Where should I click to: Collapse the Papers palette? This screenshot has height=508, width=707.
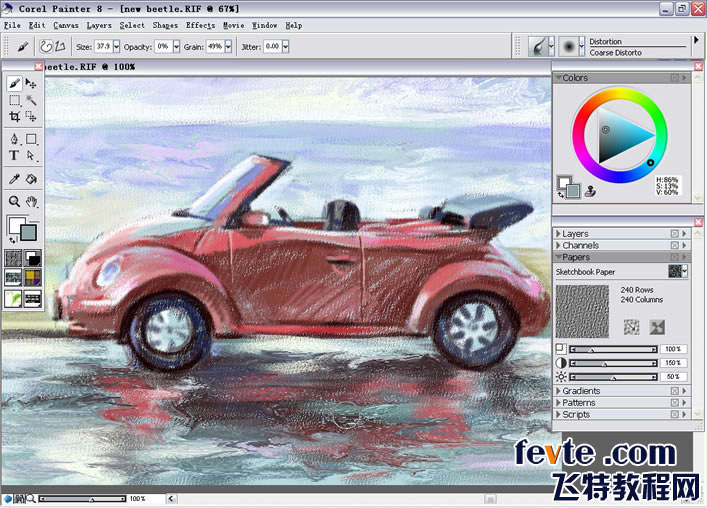click(558, 257)
